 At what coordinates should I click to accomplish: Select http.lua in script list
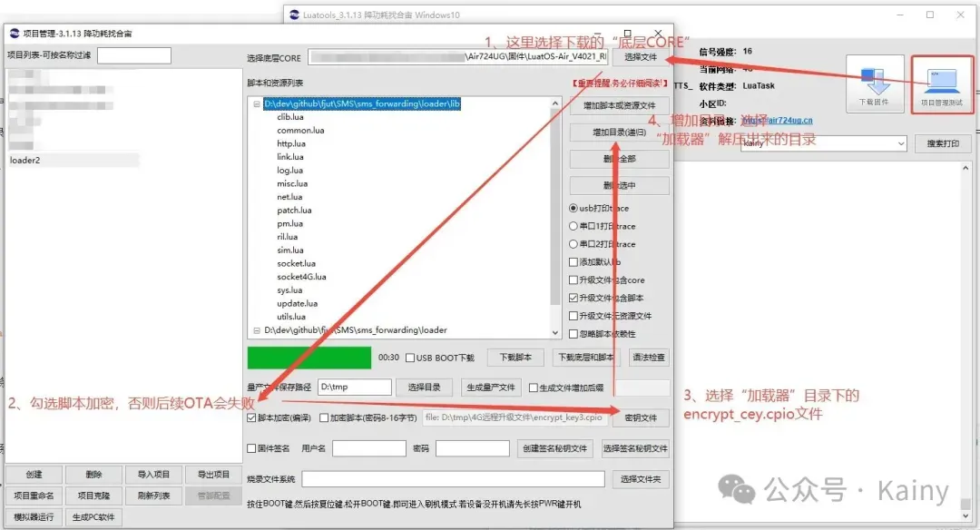[291, 143]
